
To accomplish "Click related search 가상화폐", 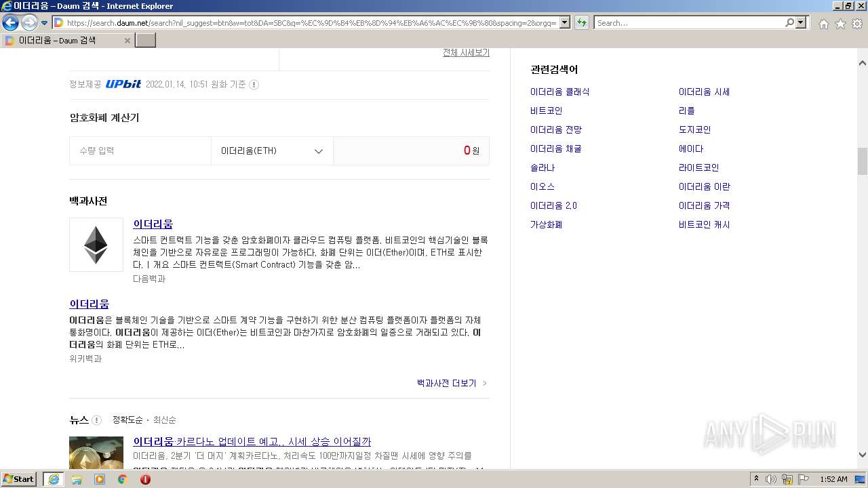I will tap(547, 224).
